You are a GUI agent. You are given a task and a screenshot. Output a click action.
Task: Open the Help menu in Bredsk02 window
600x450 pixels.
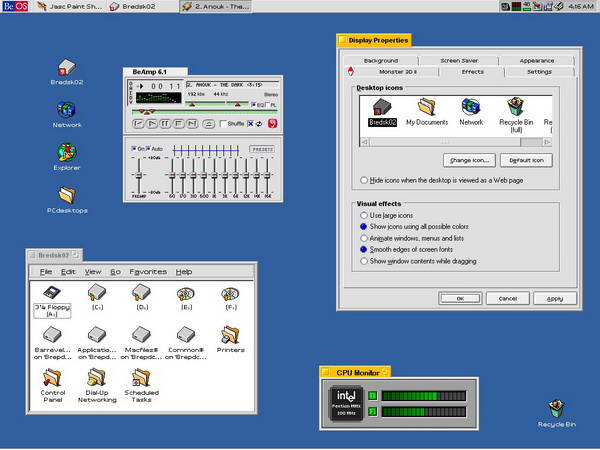pos(184,272)
